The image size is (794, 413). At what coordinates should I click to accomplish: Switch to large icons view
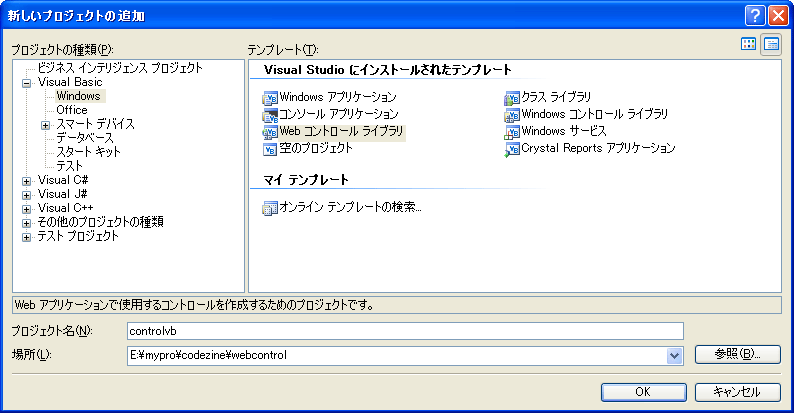(748, 44)
